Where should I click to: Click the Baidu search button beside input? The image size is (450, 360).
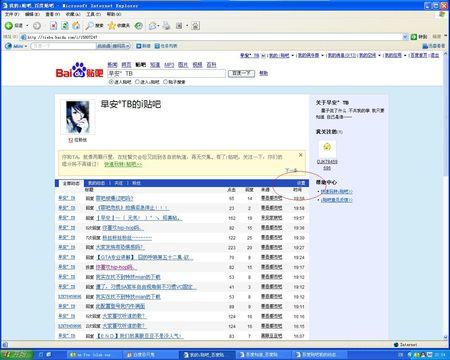point(241,73)
